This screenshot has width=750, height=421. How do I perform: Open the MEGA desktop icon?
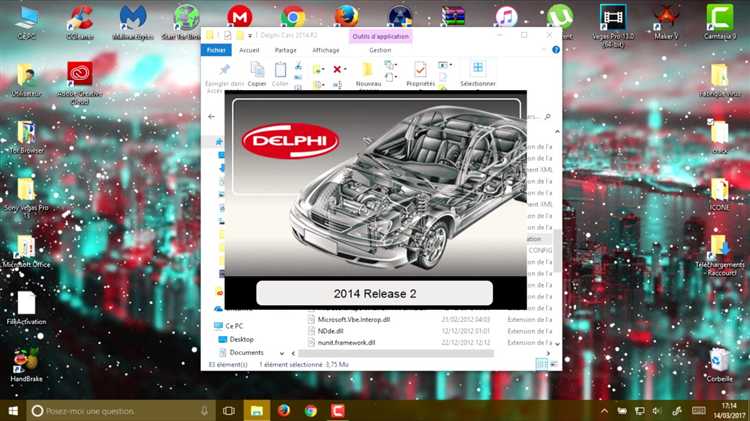240,17
